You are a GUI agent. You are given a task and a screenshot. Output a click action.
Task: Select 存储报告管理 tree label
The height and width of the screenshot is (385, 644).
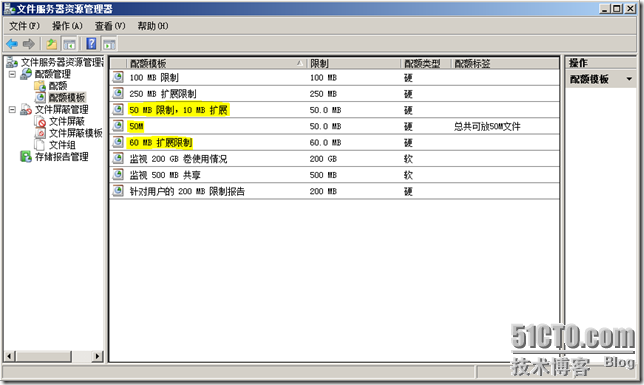point(62,157)
